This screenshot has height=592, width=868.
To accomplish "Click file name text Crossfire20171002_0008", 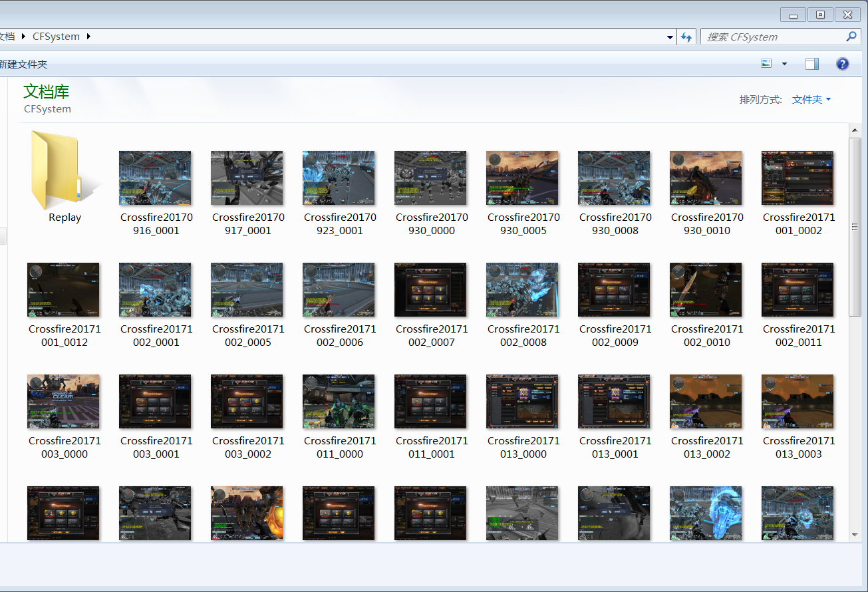I will tap(523, 336).
